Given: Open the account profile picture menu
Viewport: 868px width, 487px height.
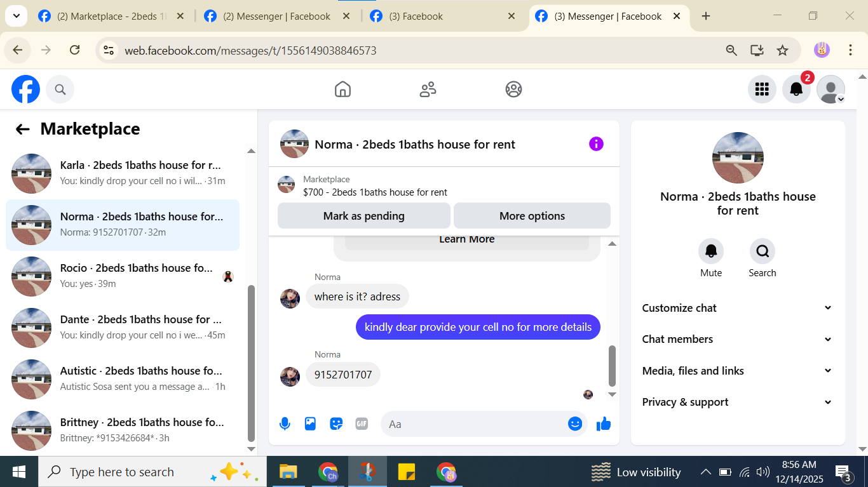Looking at the screenshot, I should 831,90.
